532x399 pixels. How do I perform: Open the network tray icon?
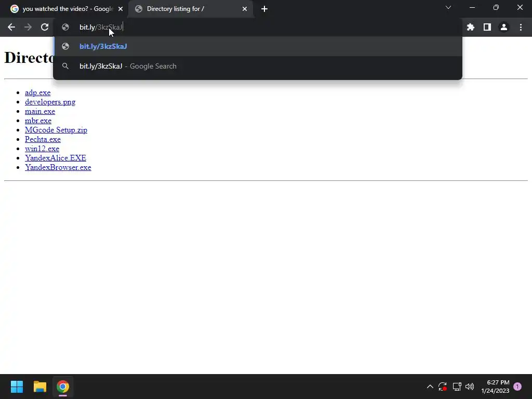point(457,387)
